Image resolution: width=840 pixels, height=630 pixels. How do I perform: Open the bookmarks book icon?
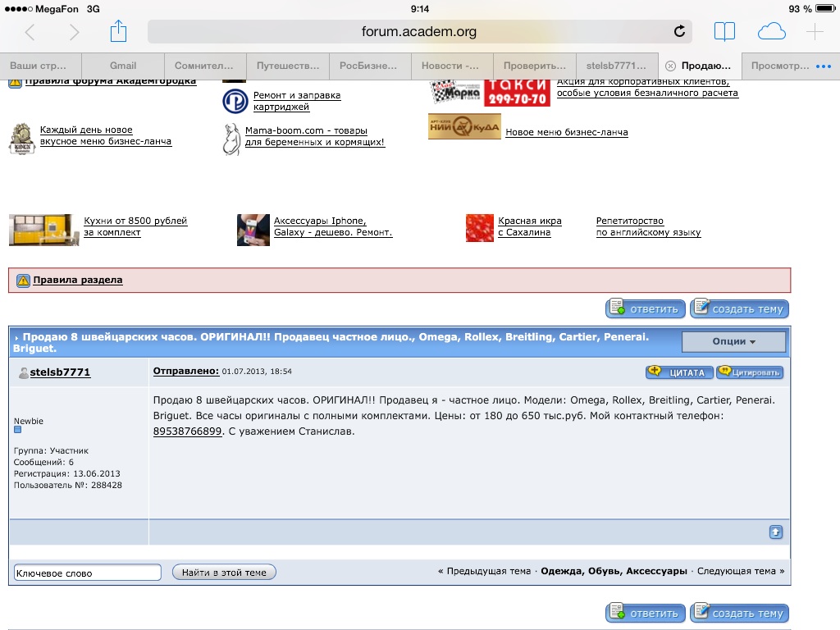tap(724, 32)
